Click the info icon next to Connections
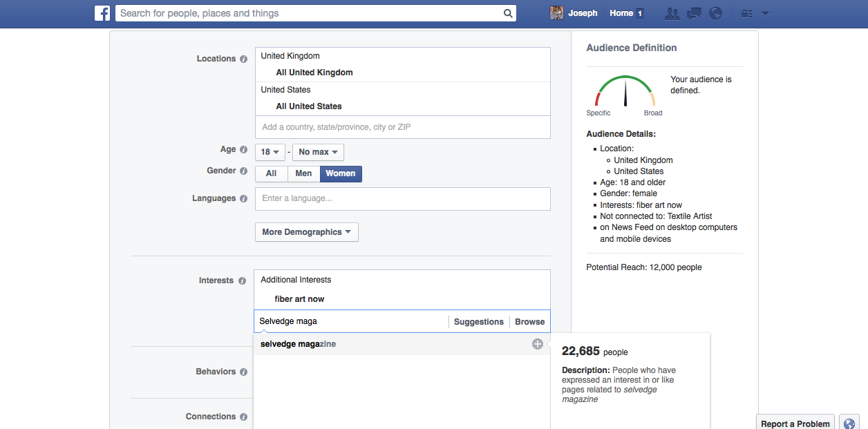The width and height of the screenshot is (868, 429). (x=243, y=417)
